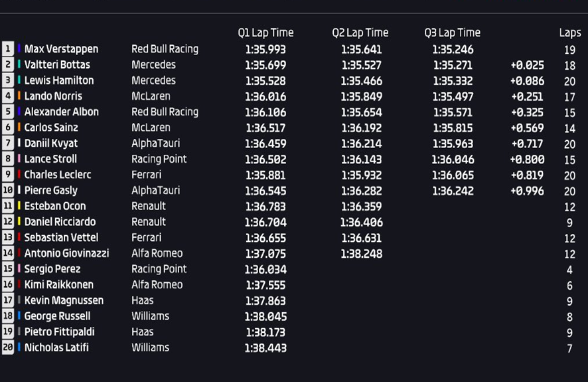Select Sebastian Vettel's Ferrari team label

pyautogui.click(x=146, y=238)
